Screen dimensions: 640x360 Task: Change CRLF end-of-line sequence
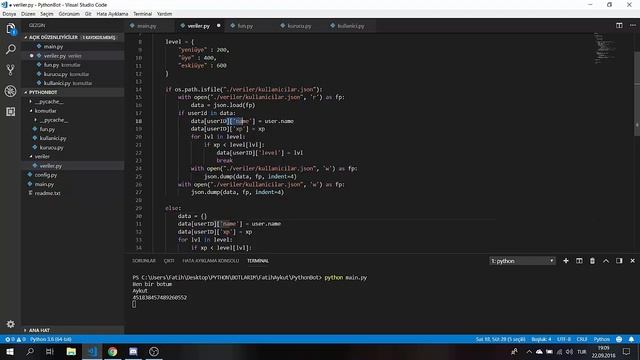582,339
